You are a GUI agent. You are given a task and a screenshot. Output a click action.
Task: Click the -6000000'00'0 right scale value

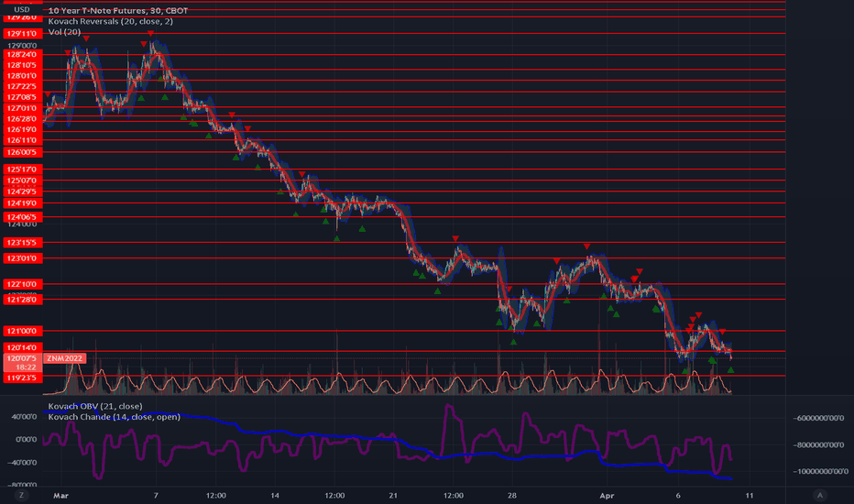click(818, 418)
